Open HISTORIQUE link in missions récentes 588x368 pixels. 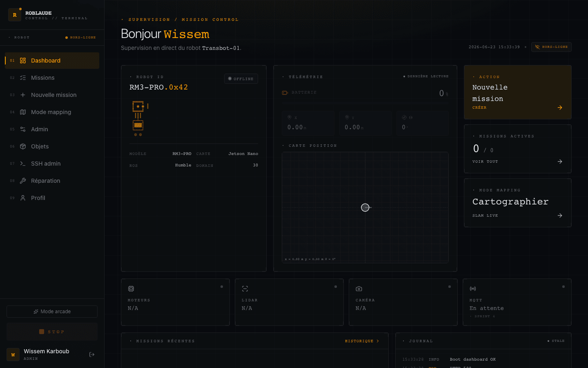(362, 341)
